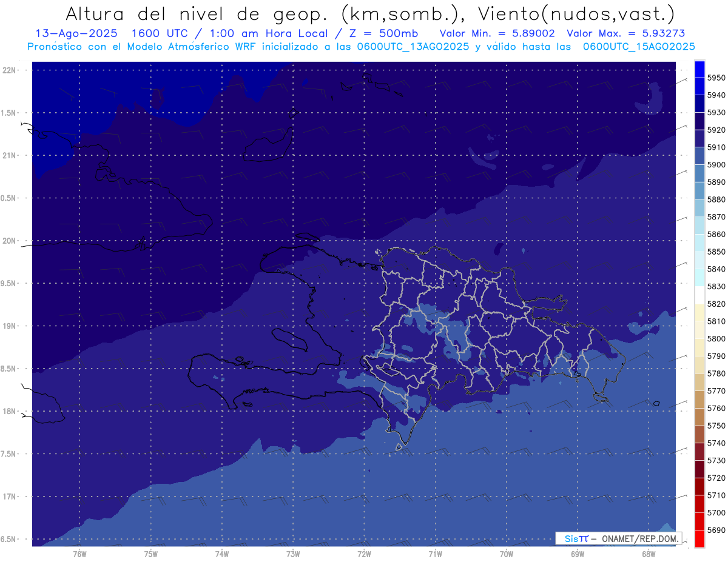The width and height of the screenshot is (728, 562).
Task: Select the 5710 legend value
Action: 716,495
